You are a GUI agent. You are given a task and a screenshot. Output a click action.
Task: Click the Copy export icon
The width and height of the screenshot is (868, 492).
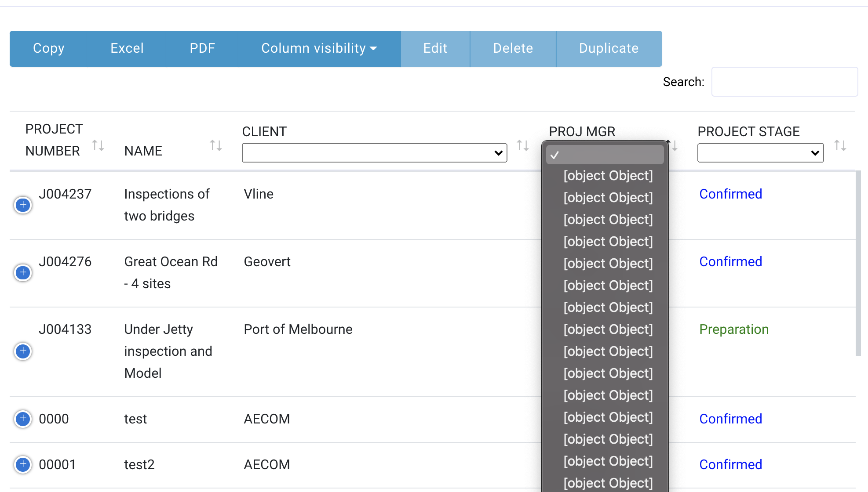coord(49,48)
